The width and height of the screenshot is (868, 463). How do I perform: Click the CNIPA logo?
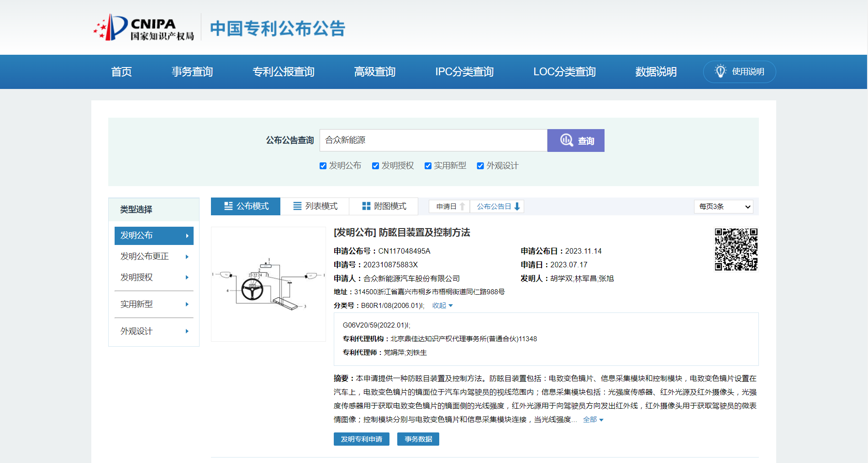click(x=144, y=27)
